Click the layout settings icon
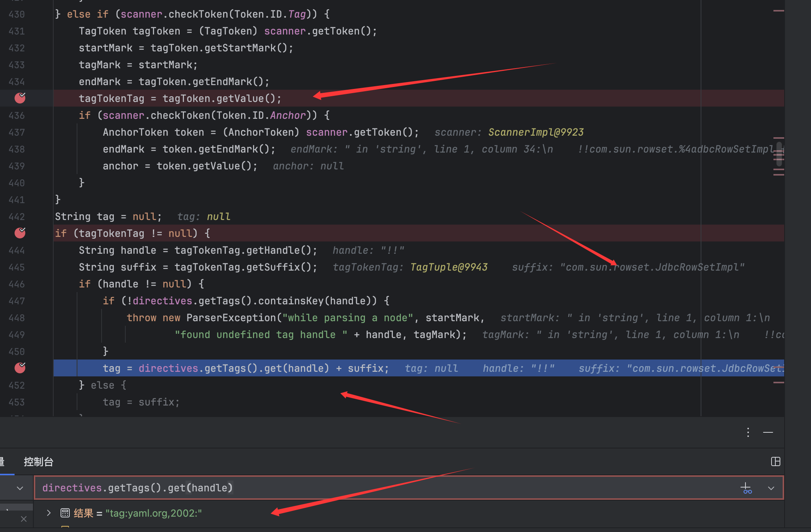 click(x=775, y=461)
